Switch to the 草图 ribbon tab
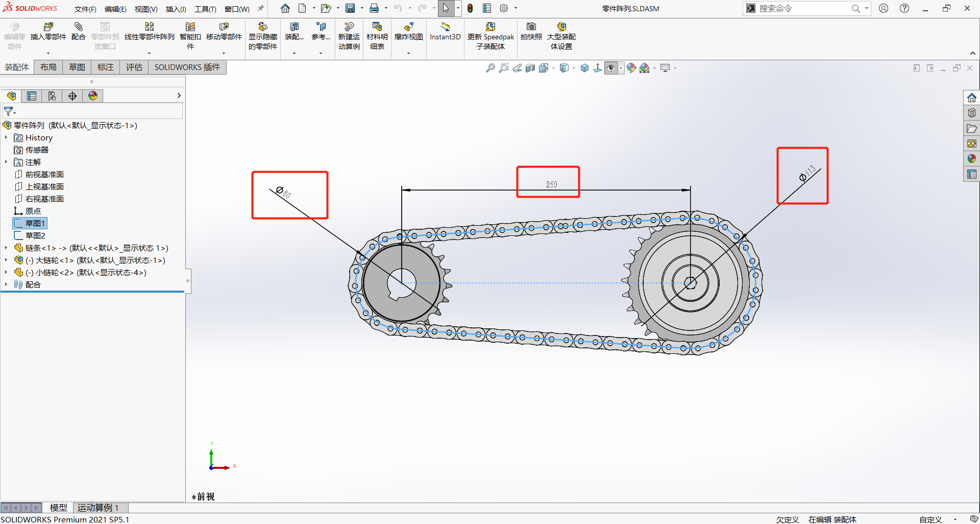The width and height of the screenshot is (980, 524). click(x=77, y=67)
